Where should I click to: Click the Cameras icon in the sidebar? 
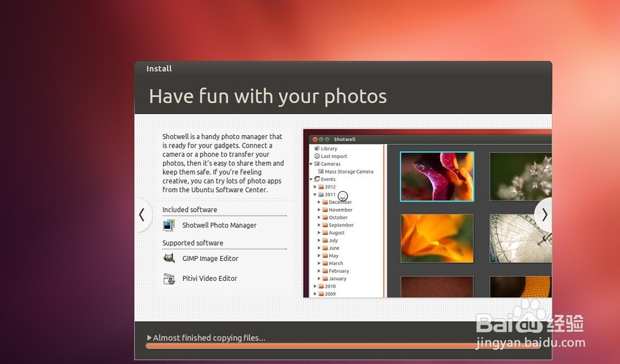317,164
